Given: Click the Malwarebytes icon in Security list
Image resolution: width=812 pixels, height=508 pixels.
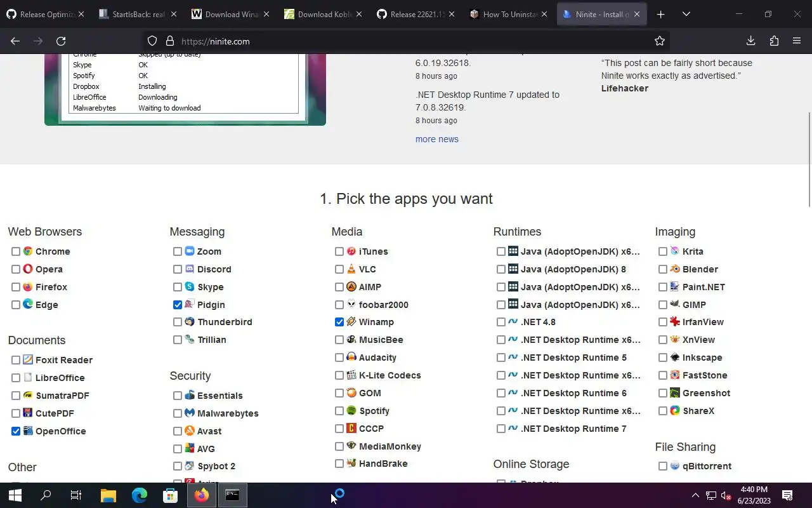Looking at the screenshot, I should [x=190, y=413].
